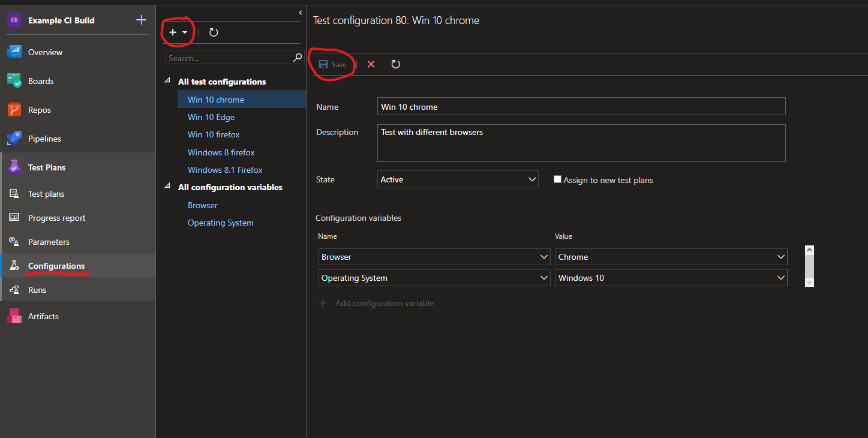Refresh the test configuration details
This screenshot has height=438, width=868.
pos(395,64)
